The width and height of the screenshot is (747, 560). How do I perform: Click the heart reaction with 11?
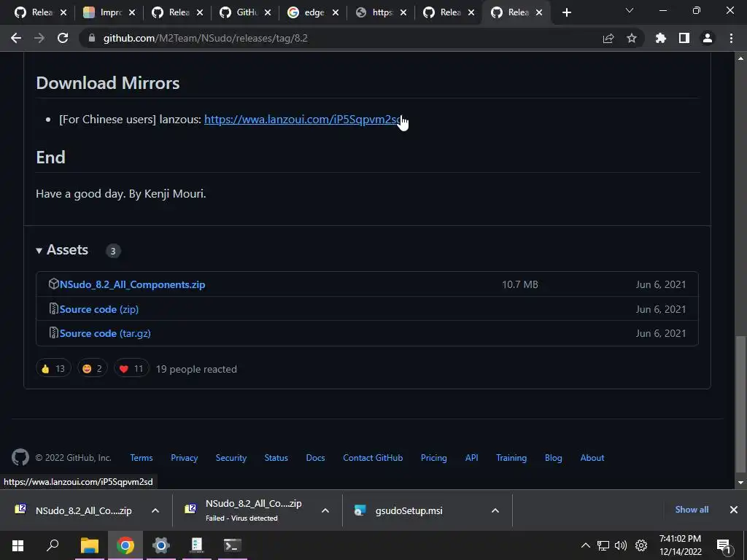[131, 368]
